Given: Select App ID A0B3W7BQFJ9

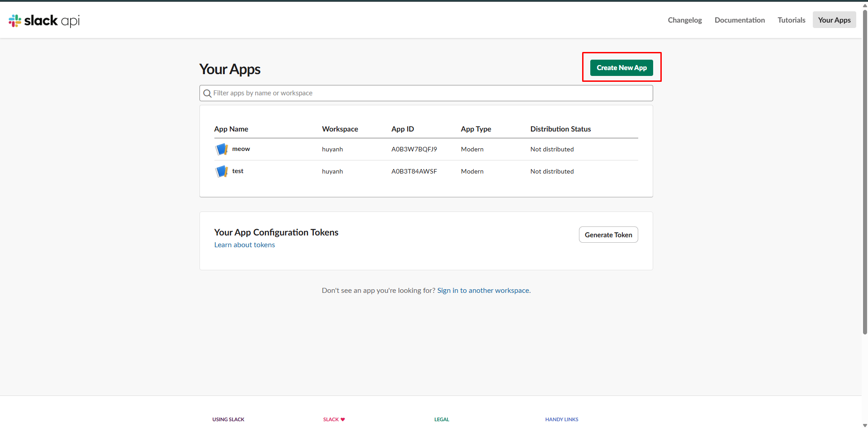Looking at the screenshot, I should [x=414, y=149].
